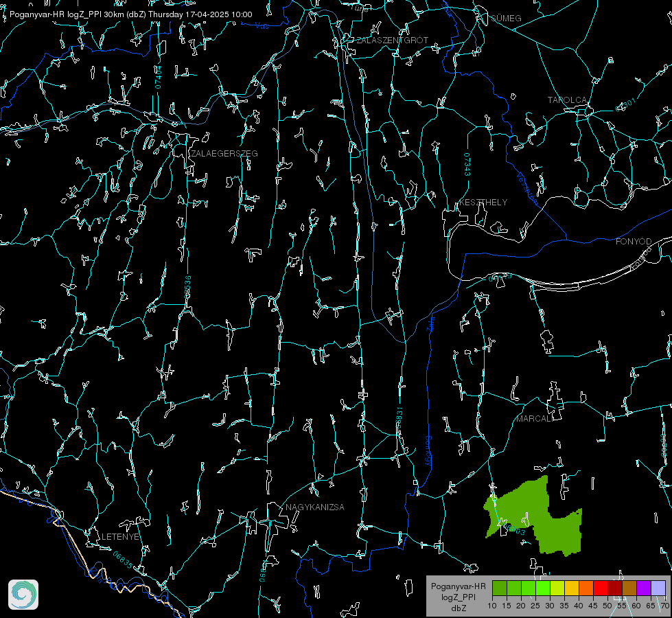Screen dimensions: 672x618
Task: Click the dbZ unit label in legend
Action: [x=458, y=608]
